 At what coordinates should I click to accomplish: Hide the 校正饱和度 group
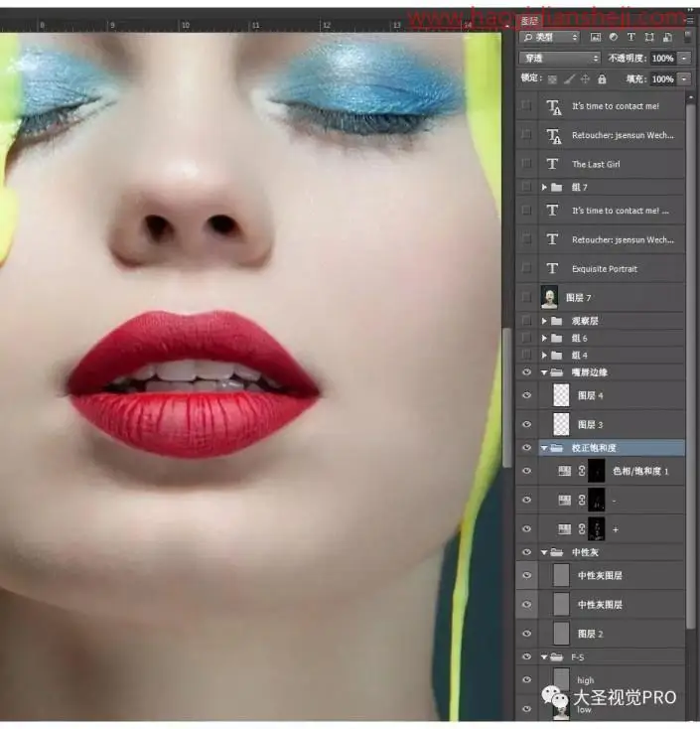(x=526, y=447)
